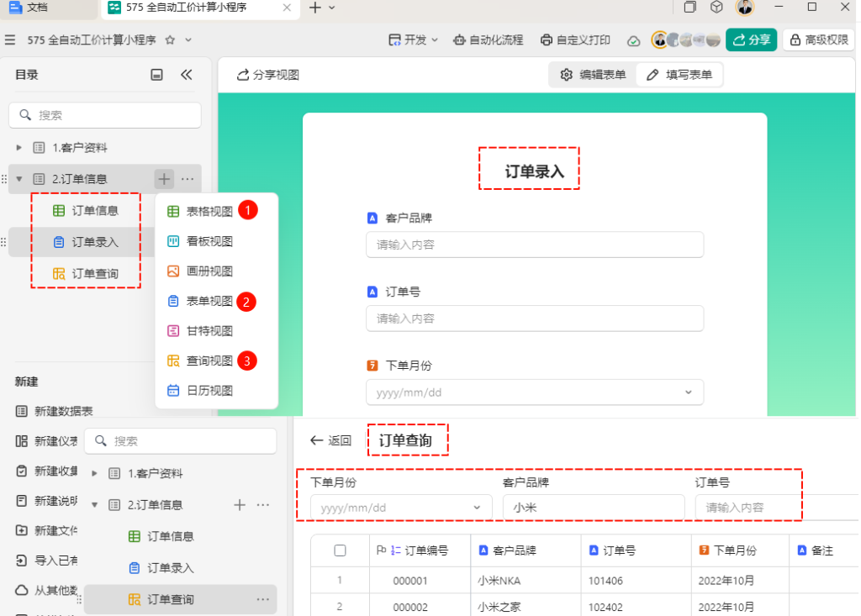Open the hamburger menu beside the app title
The image size is (861, 616).
pos(10,40)
